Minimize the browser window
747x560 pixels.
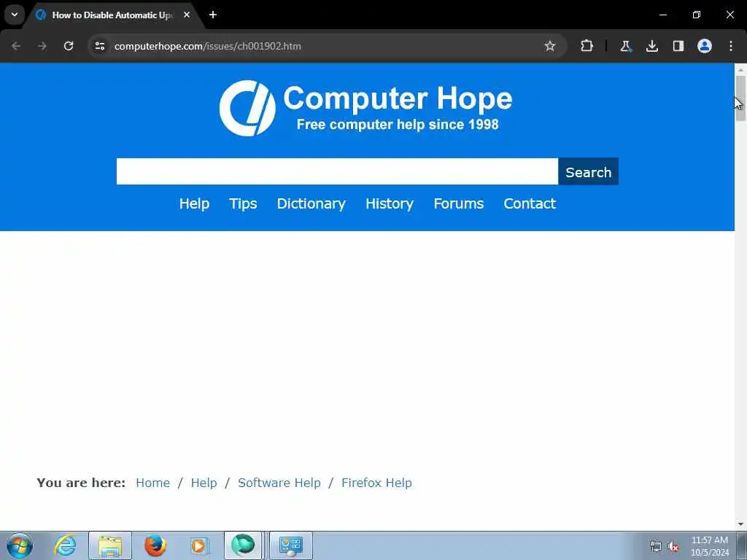click(x=663, y=15)
